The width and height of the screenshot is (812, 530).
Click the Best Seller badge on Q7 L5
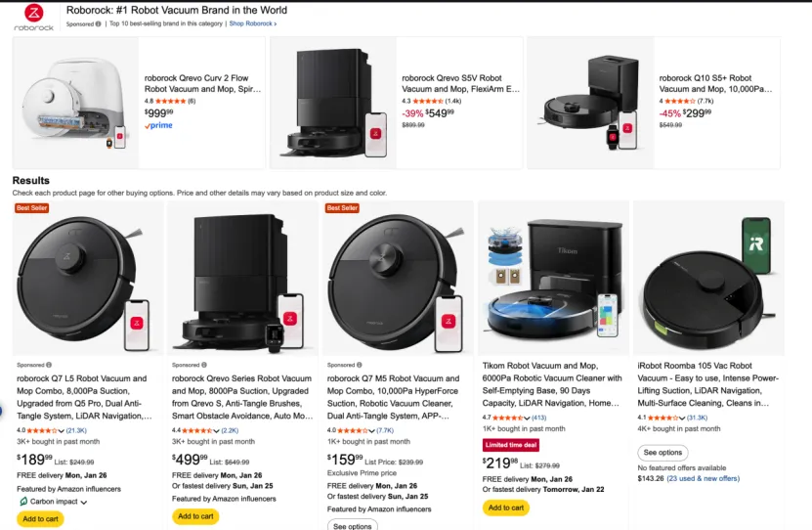(x=31, y=208)
